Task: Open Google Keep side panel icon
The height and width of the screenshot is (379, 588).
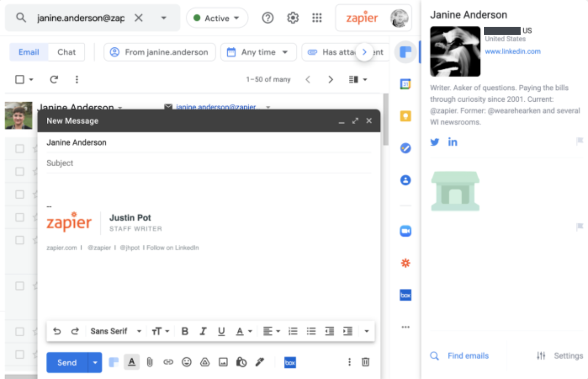Action: pyautogui.click(x=405, y=116)
